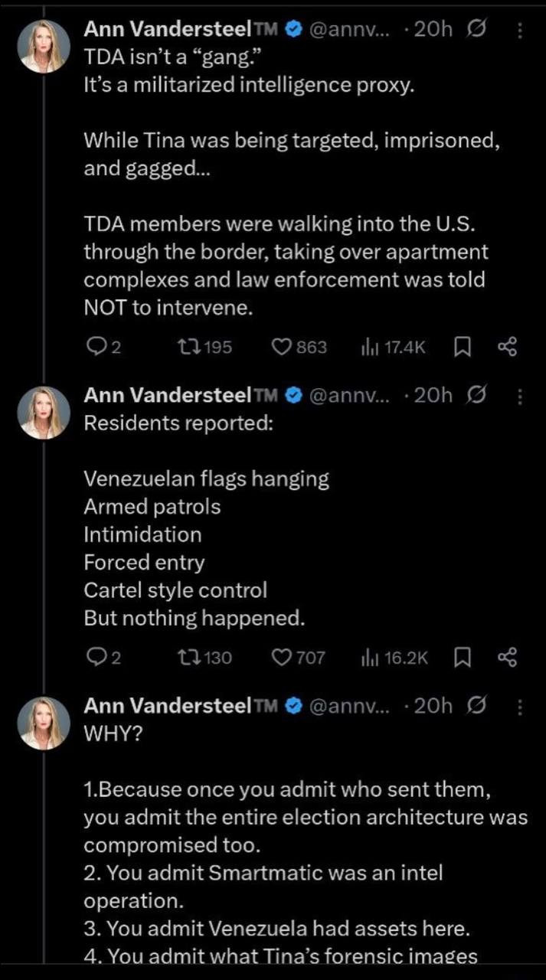The image size is (546, 980).
Task: Share the Residents reported post
Action: coord(508,657)
